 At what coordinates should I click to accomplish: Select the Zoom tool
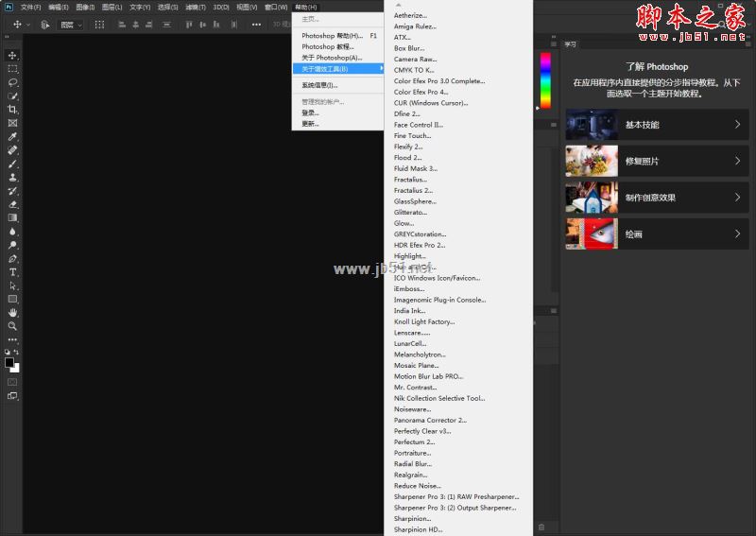(x=12, y=325)
